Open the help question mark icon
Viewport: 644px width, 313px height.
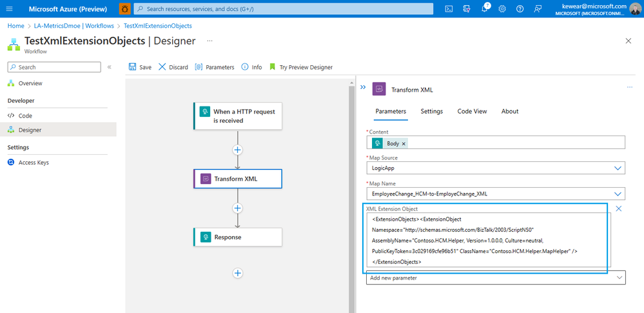tap(520, 8)
